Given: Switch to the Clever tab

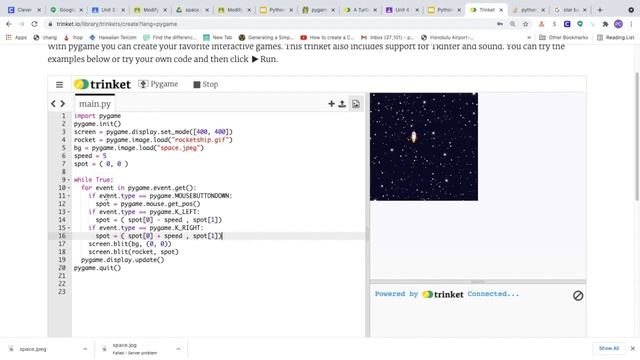Looking at the screenshot, I should pos(24,10).
